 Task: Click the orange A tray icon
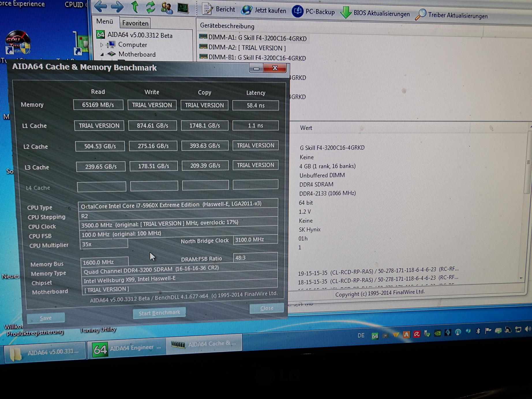406,335
